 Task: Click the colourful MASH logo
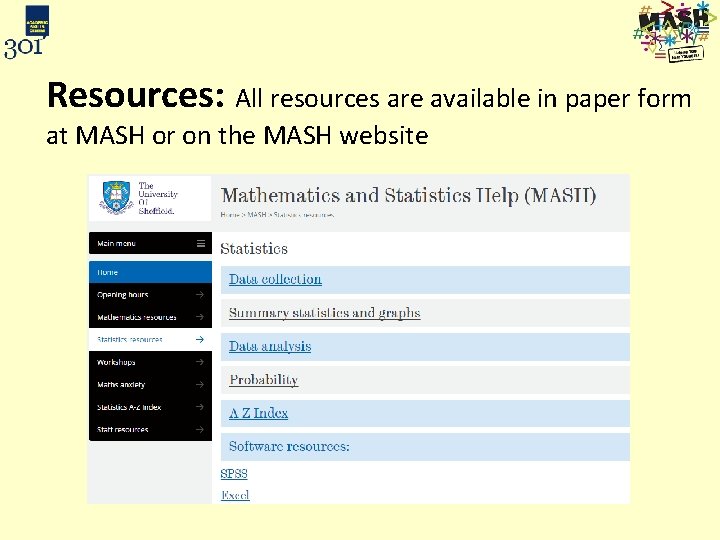coord(675,32)
